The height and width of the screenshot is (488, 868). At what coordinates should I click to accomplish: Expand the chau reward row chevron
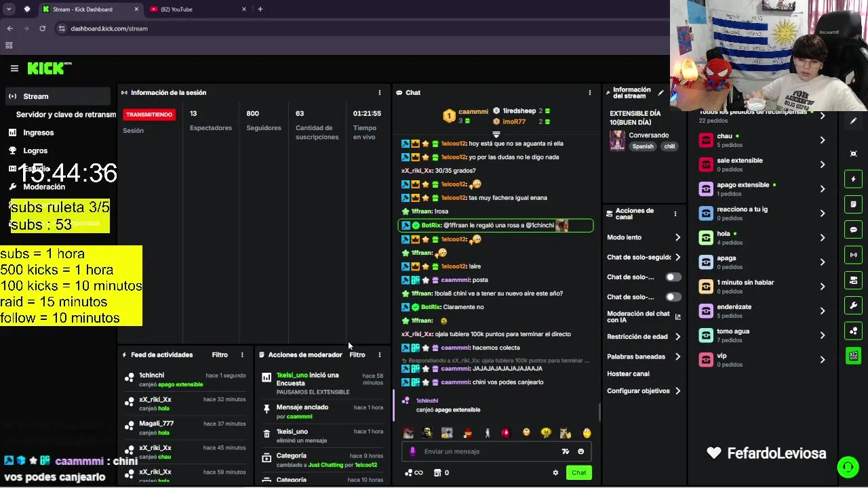click(x=822, y=140)
